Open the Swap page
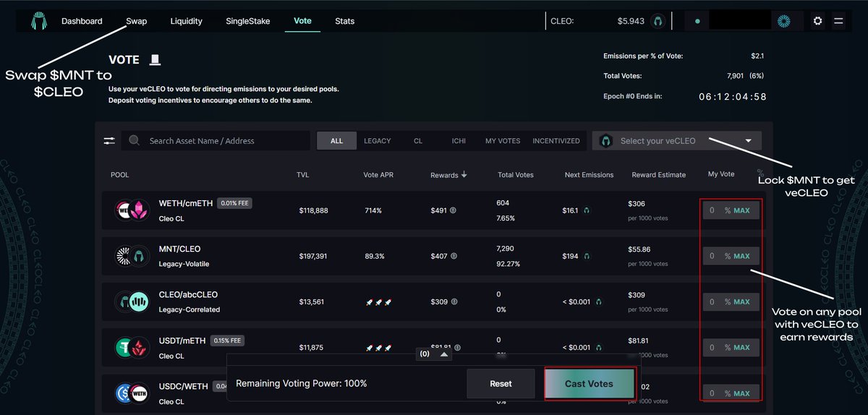Screen dimensions: 868x415 (x=136, y=21)
